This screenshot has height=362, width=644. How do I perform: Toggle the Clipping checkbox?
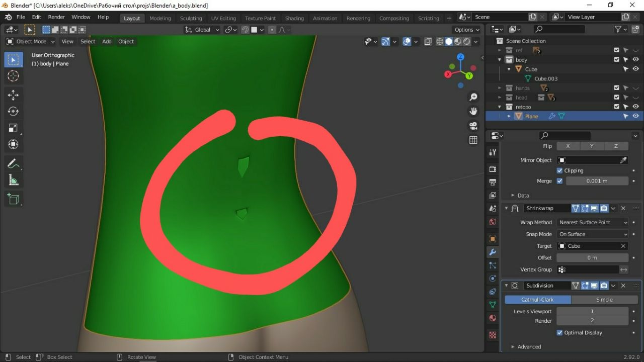[559, 170]
